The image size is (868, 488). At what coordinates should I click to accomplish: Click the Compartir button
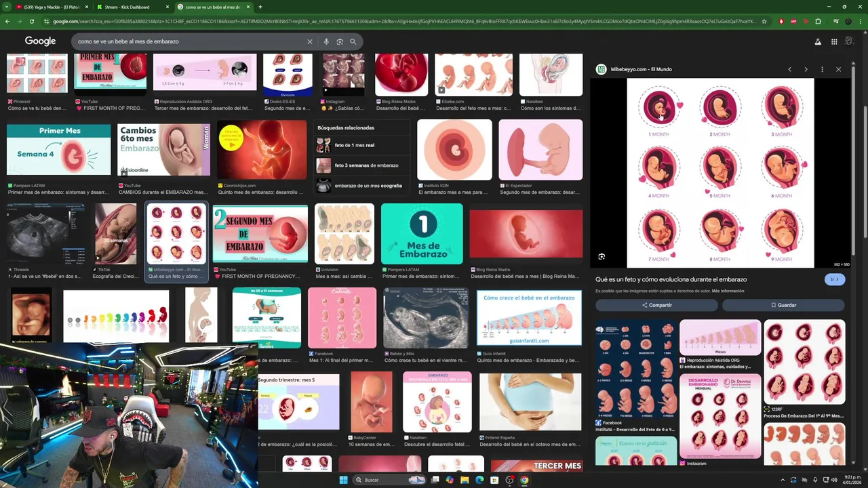pos(656,305)
